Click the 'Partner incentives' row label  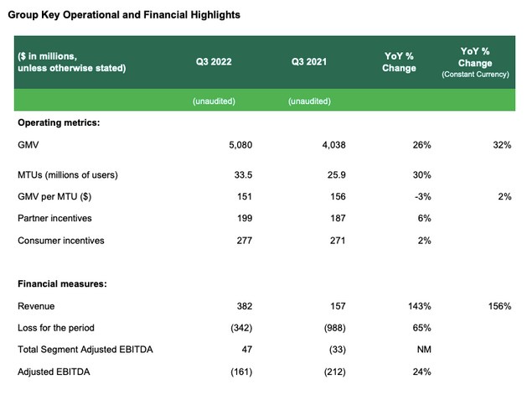tap(56, 218)
